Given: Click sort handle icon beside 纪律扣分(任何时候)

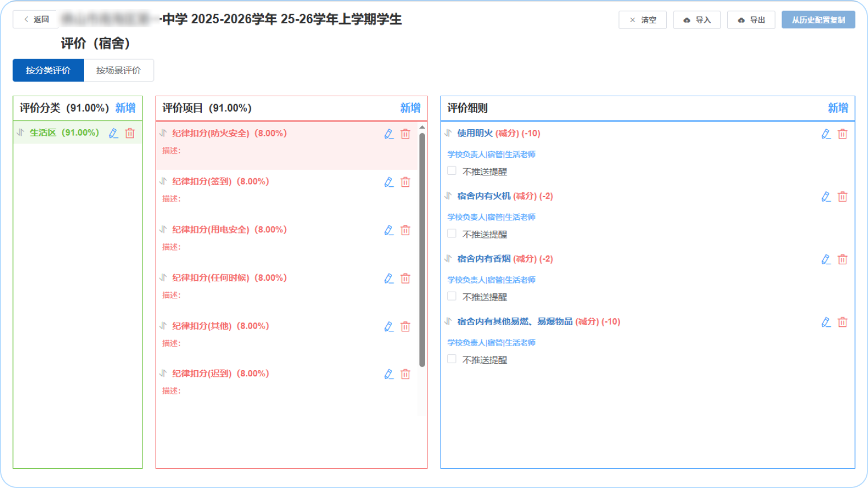Looking at the screenshot, I should click(x=163, y=278).
